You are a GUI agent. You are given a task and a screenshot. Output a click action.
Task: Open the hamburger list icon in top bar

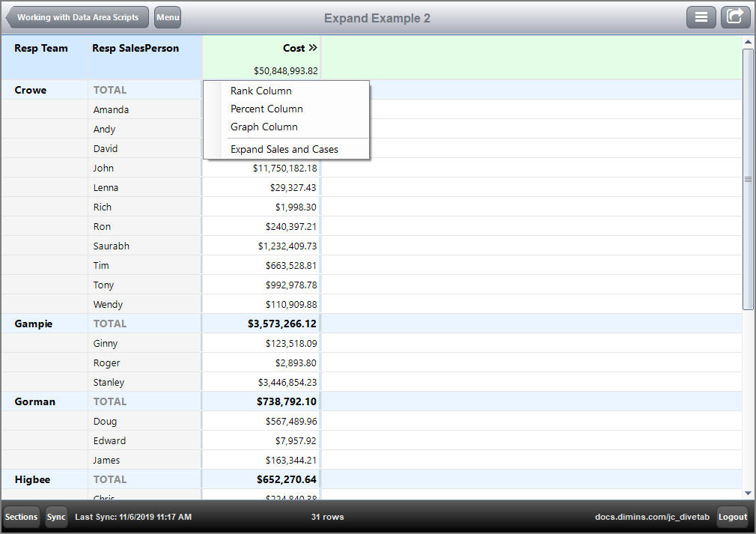[701, 16]
